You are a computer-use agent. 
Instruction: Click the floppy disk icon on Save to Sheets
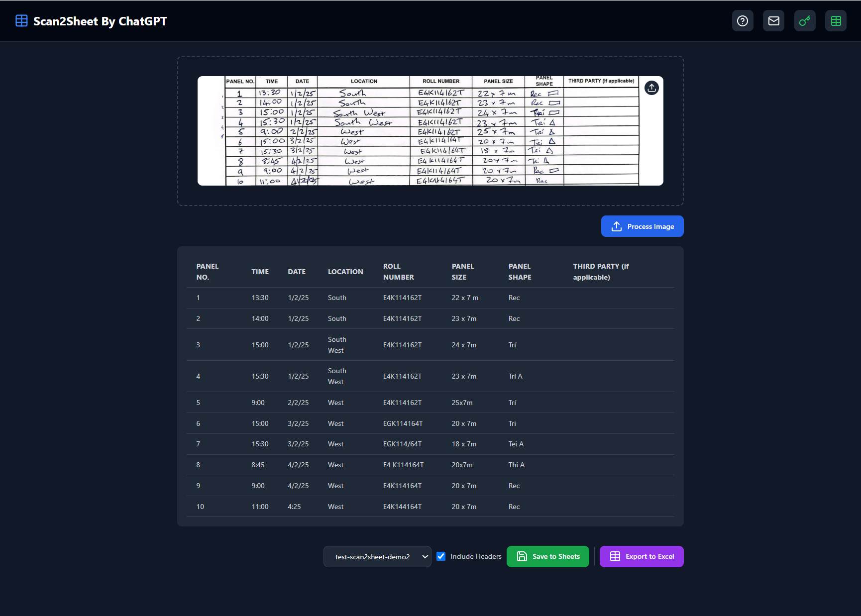522,556
